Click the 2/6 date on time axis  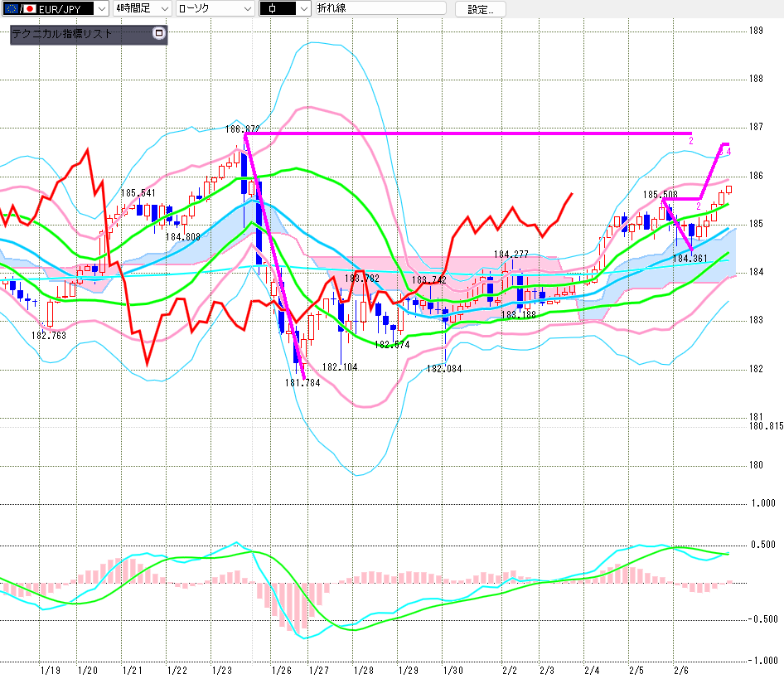pos(681,670)
